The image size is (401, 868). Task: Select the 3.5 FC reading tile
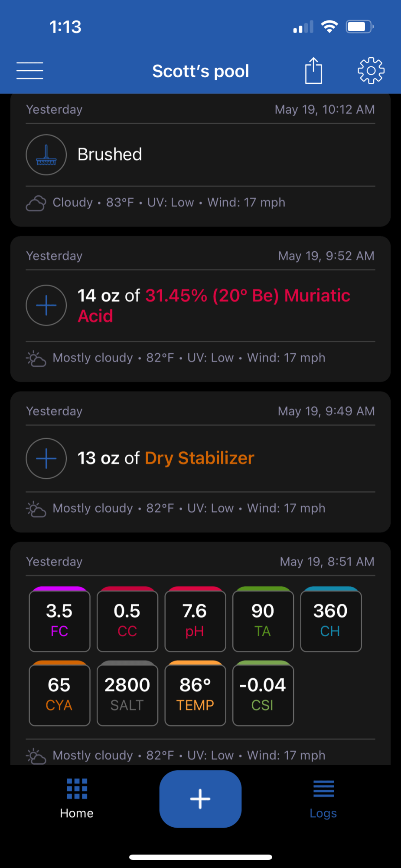pyautogui.click(x=59, y=619)
